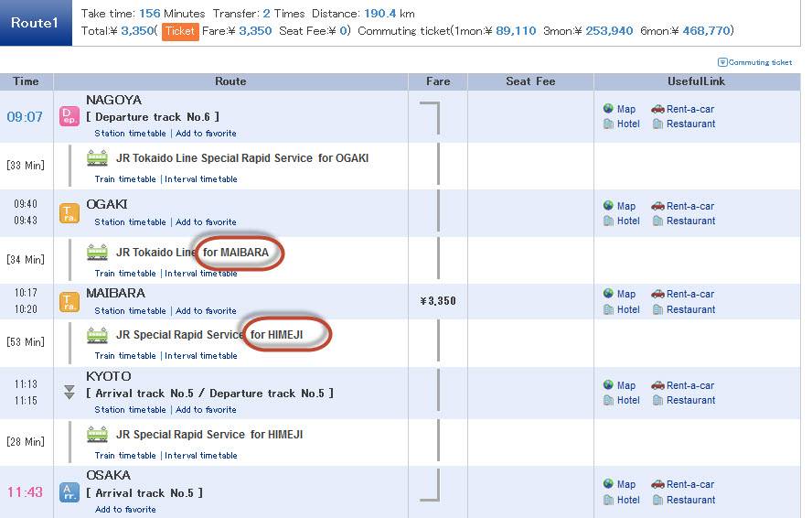Screen dimensions: 812x518
Task: Click the orange Ticket button
Action: pos(180,31)
